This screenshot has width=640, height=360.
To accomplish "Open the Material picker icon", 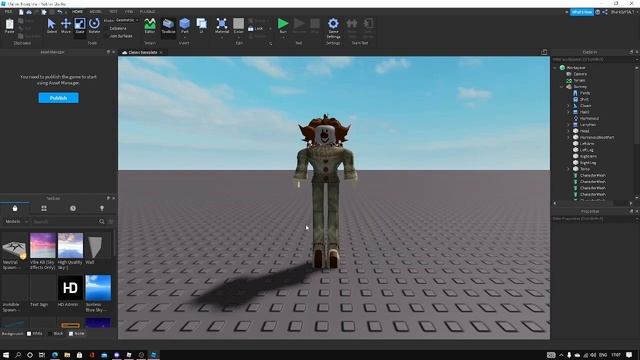I will pyautogui.click(x=222, y=25).
